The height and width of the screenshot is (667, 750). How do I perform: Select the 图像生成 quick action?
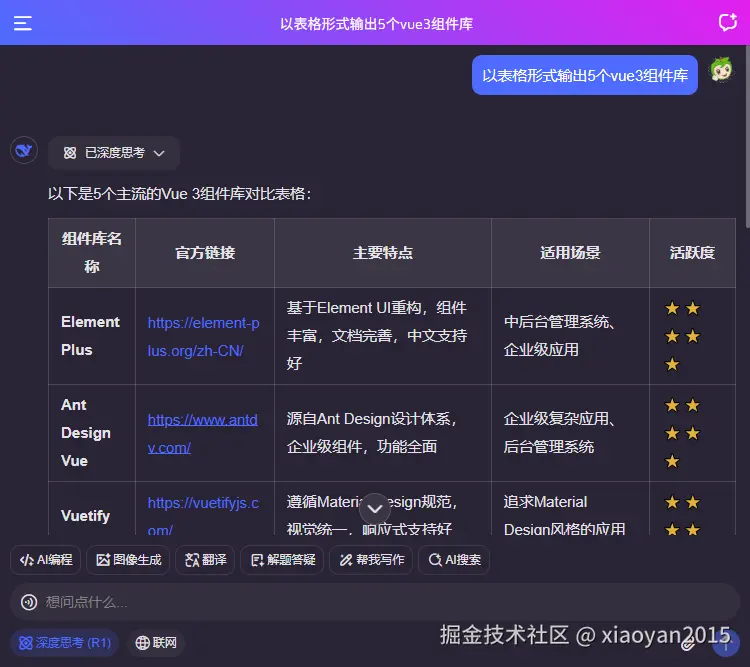(128, 560)
